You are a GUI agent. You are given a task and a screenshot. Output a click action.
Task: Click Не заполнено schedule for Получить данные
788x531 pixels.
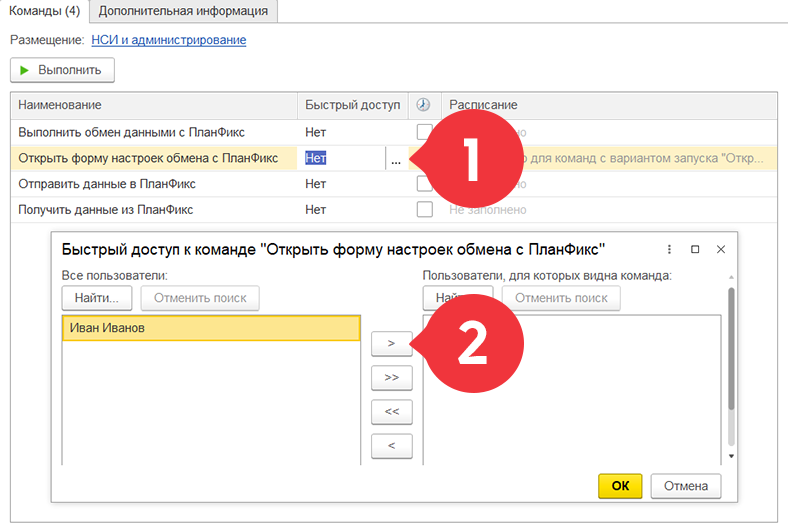tap(488, 210)
